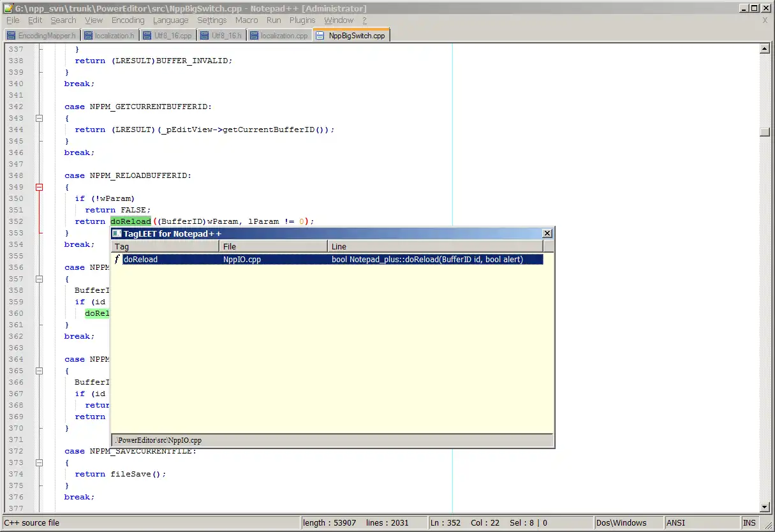Click the Notepad++ icon in the title bar
The image size is (775, 532).
(x=8, y=8)
